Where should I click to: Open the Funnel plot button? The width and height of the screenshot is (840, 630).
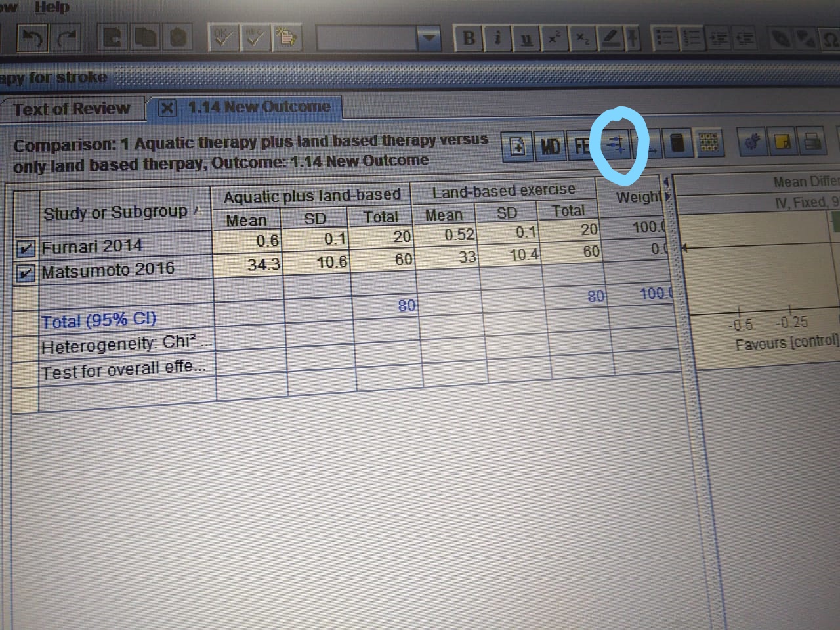coord(649,144)
